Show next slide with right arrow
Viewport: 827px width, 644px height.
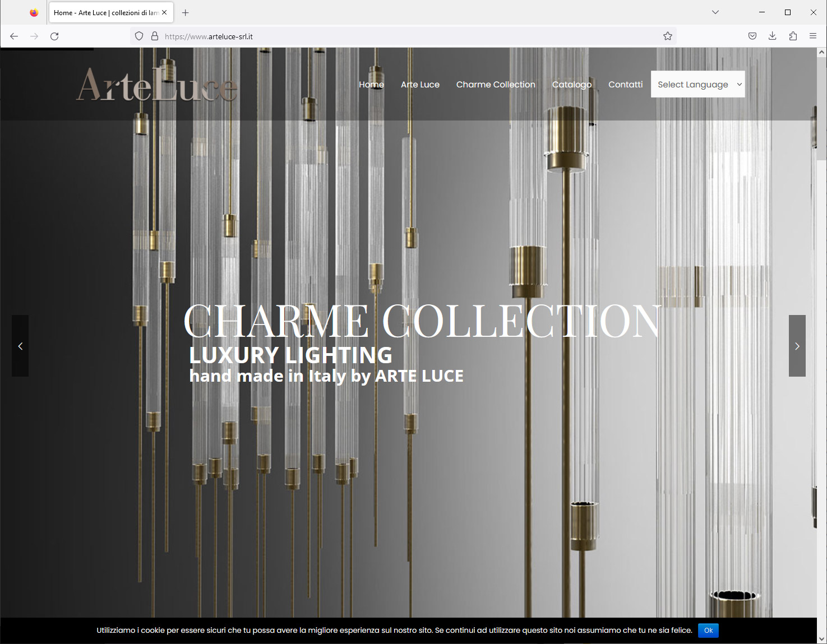click(x=797, y=346)
